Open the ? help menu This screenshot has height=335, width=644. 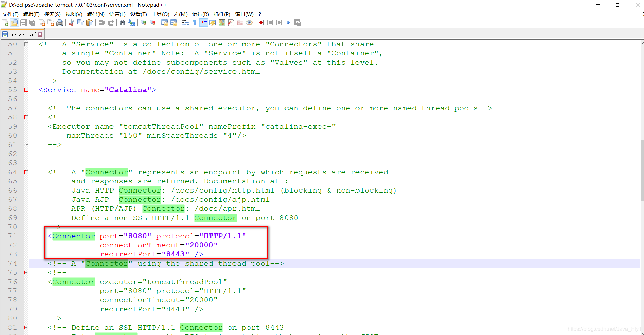[x=260, y=14]
